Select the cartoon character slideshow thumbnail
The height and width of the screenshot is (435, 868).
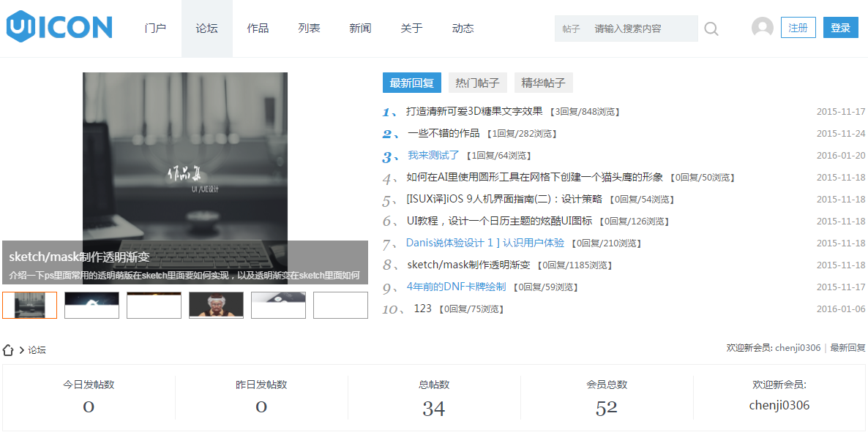click(216, 305)
